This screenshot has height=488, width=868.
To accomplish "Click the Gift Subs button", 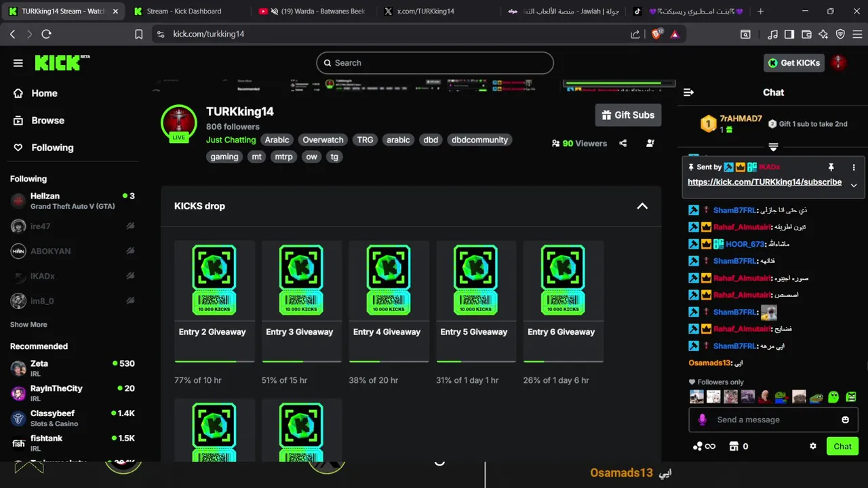I will click(628, 115).
